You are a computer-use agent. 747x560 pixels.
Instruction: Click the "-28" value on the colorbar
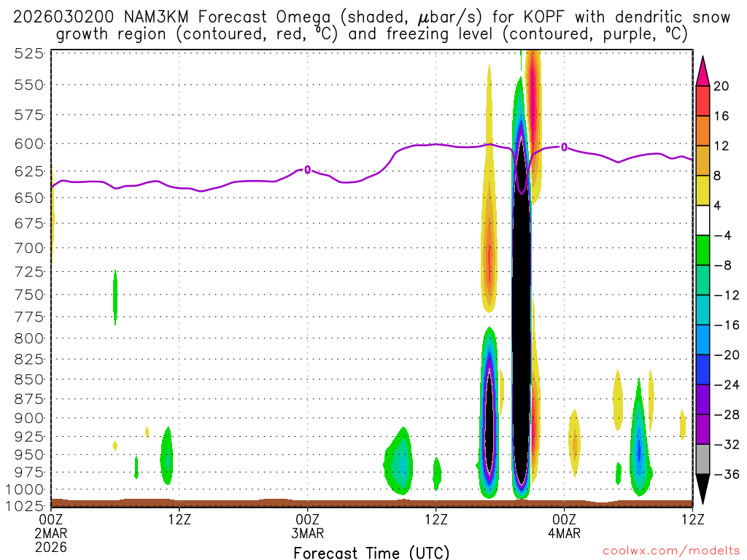click(x=727, y=415)
